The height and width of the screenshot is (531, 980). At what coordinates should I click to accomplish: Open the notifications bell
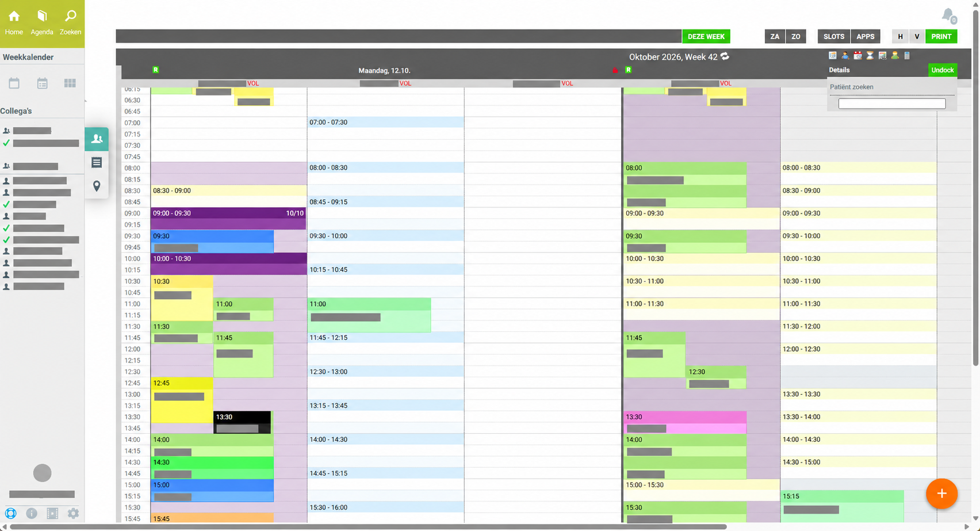point(948,16)
